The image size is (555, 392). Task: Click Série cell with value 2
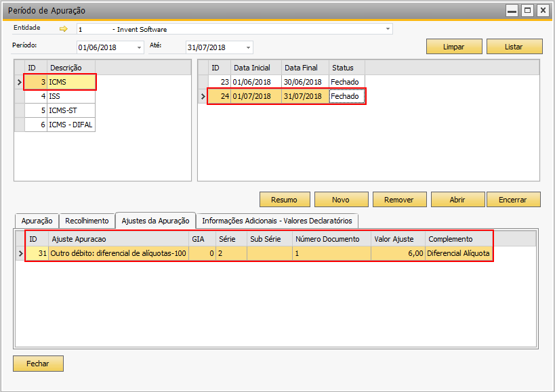[231, 253]
